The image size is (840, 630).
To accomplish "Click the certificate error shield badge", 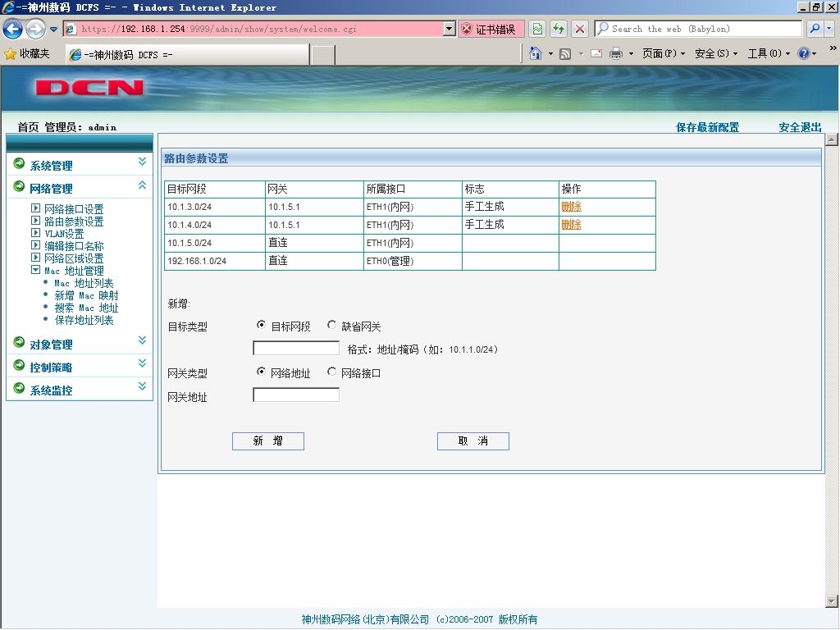I will pyautogui.click(x=491, y=29).
